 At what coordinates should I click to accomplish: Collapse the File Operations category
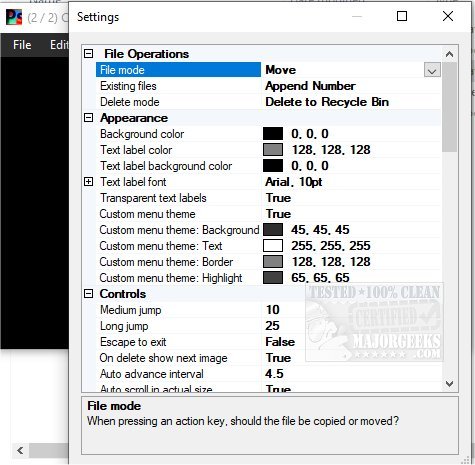pos(88,54)
